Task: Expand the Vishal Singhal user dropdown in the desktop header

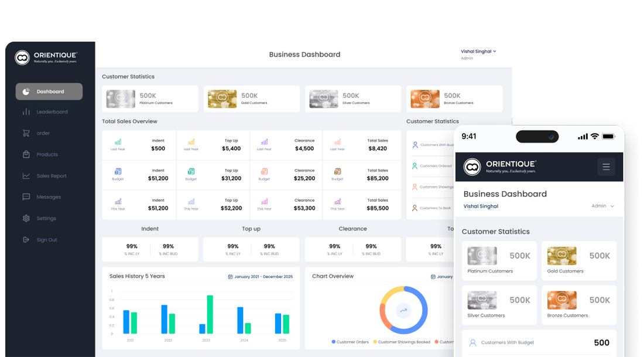Action: pos(478,52)
